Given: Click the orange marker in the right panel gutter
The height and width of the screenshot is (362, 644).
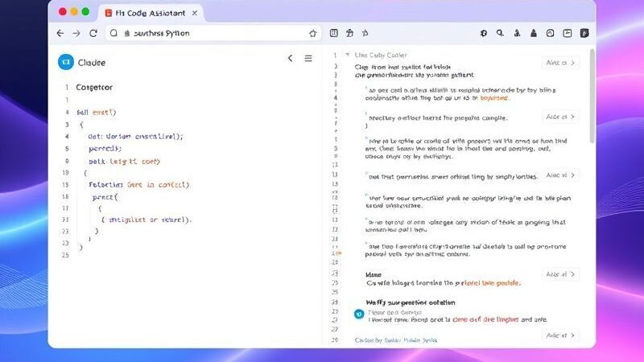Looking at the screenshot, I should 338,253.
